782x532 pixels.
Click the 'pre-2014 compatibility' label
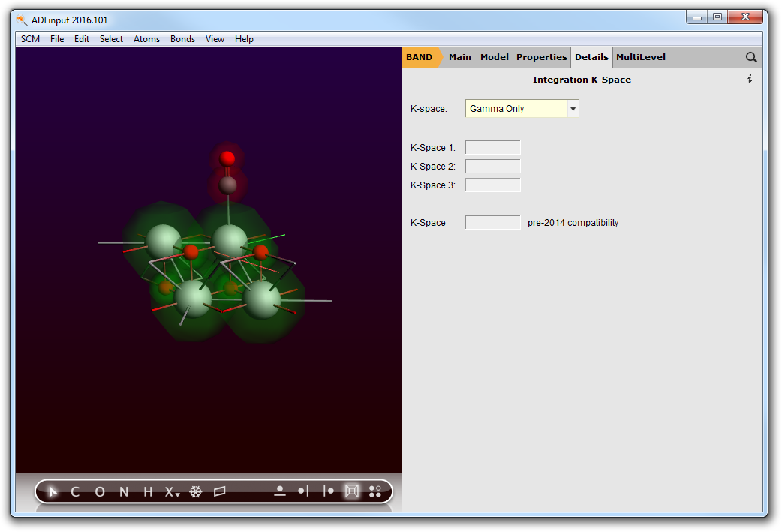click(573, 223)
